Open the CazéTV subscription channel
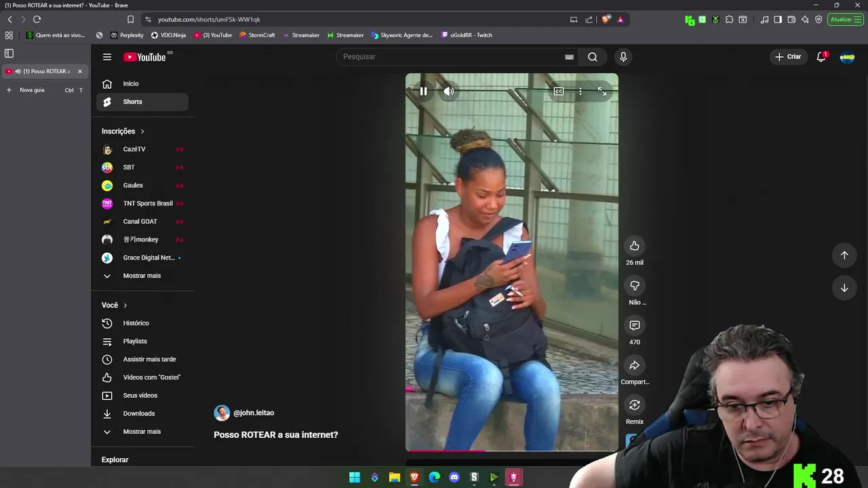 click(142, 149)
